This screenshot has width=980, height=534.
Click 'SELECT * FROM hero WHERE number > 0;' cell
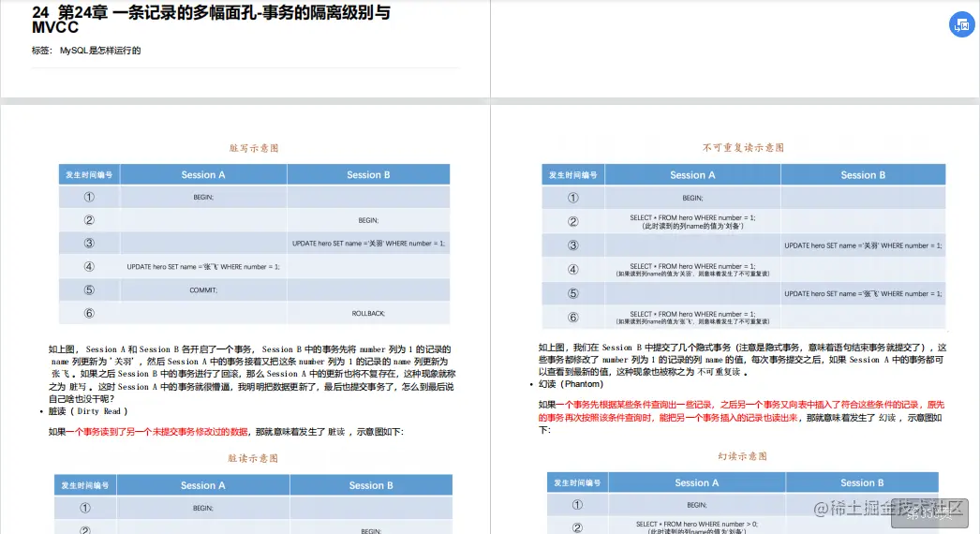[x=697, y=525]
